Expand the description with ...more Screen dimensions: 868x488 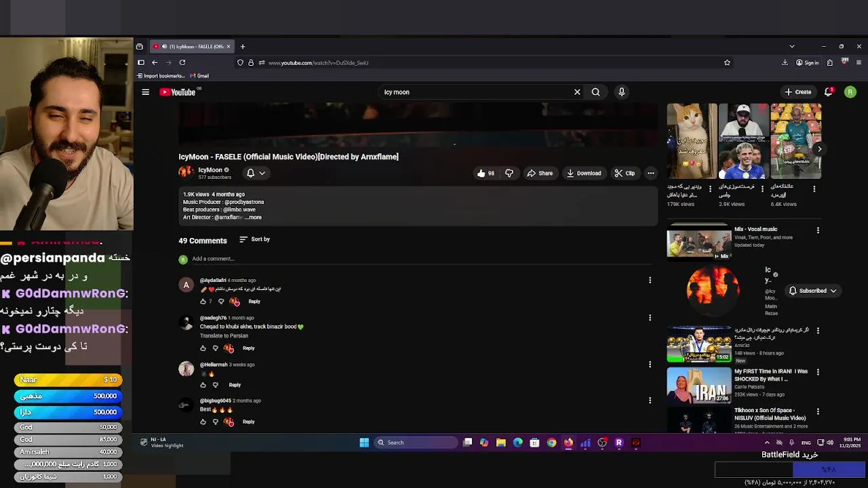coord(253,218)
